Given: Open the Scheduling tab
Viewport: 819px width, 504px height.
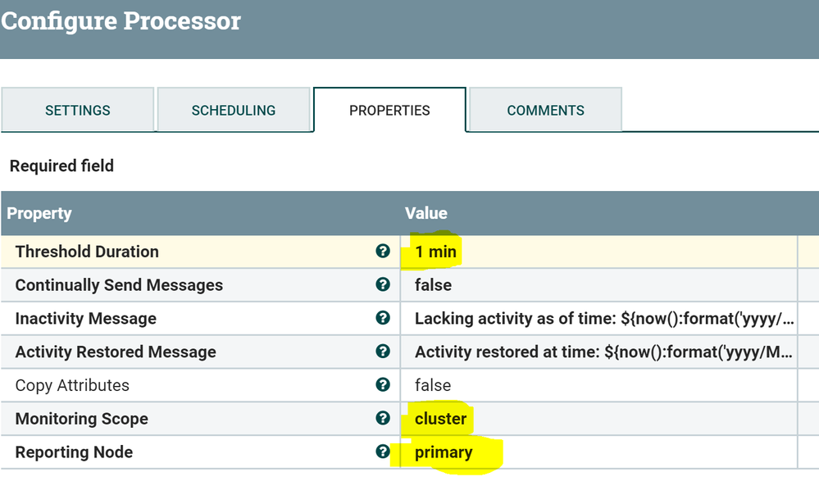Looking at the screenshot, I should pyautogui.click(x=234, y=110).
